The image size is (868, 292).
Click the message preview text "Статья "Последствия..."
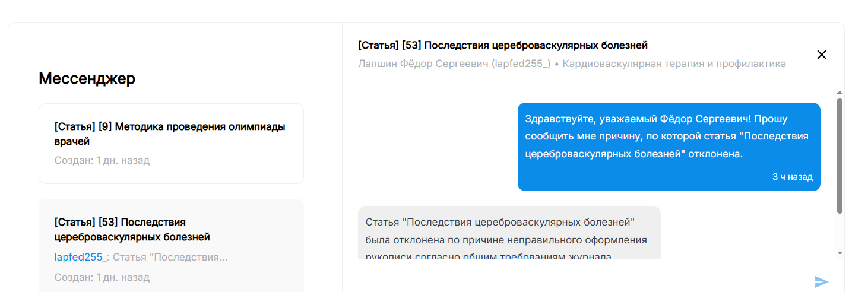click(x=170, y=257)
